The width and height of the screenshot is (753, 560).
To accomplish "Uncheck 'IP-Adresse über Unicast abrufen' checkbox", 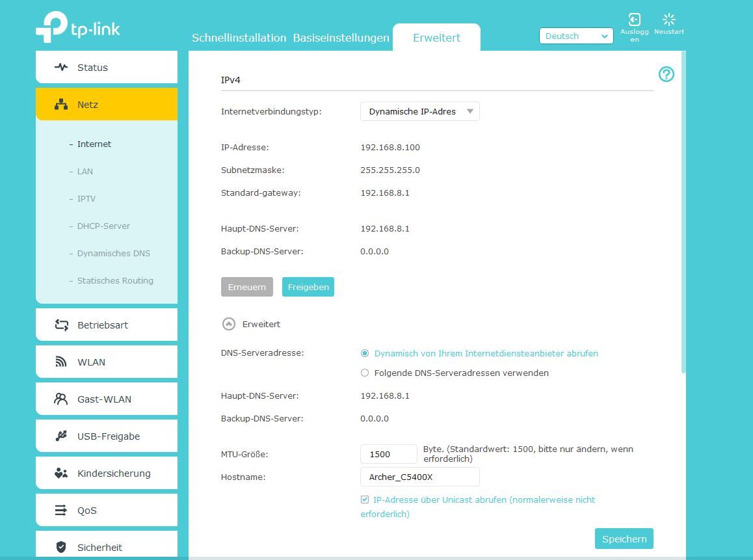I will [x=365, y=500].
